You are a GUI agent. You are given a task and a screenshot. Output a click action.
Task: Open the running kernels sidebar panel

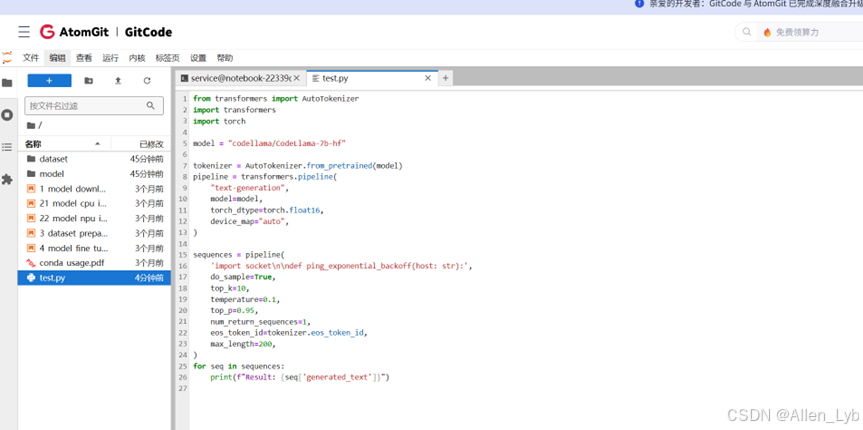[x=7, y=115]
